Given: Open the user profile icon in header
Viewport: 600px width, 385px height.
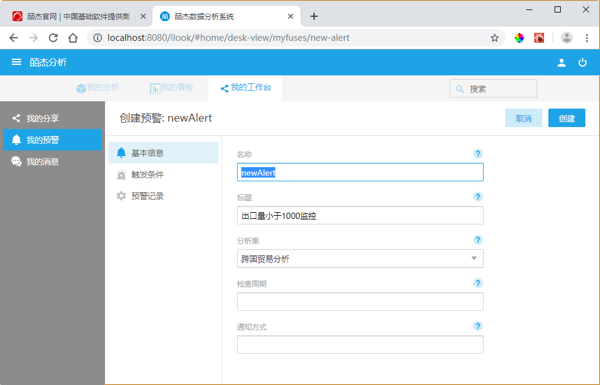Looking at the screenshot, I should [x=561, y=63].
